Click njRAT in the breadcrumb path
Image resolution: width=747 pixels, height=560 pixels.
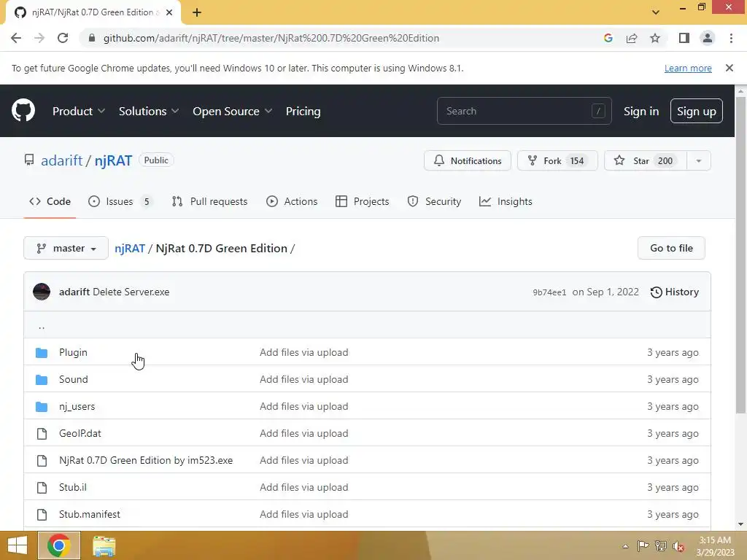130,248
